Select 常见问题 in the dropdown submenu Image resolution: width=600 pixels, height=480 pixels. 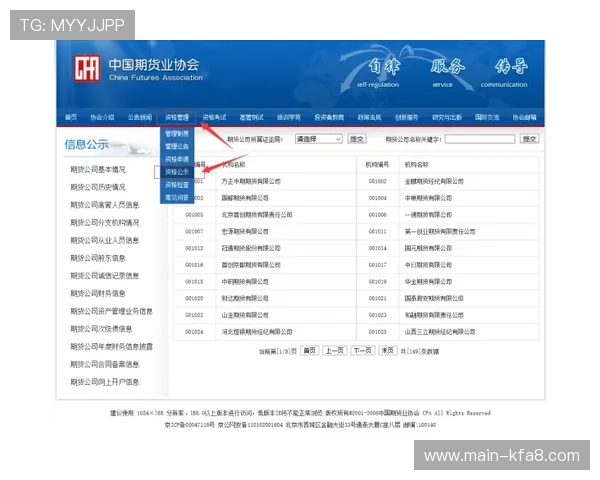click(177, 198)
